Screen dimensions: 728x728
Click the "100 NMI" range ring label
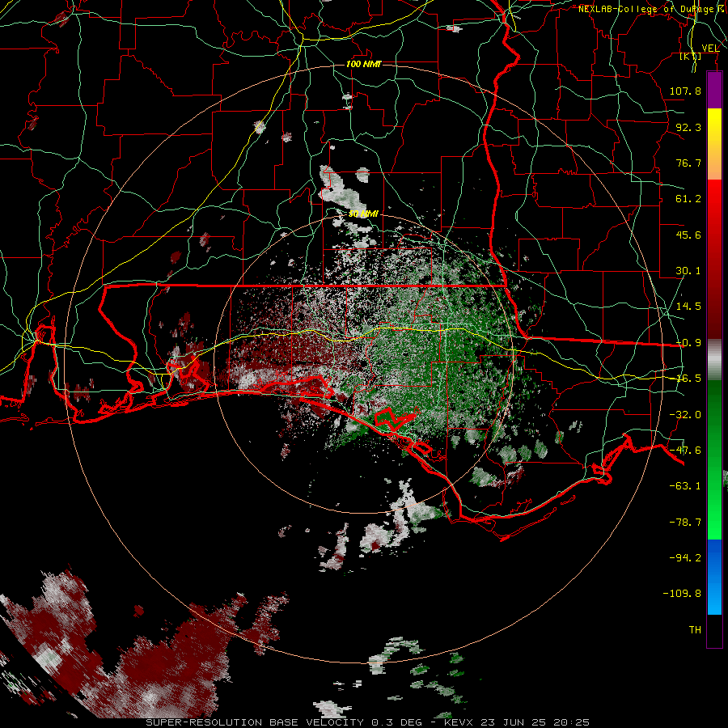point(363,64)
